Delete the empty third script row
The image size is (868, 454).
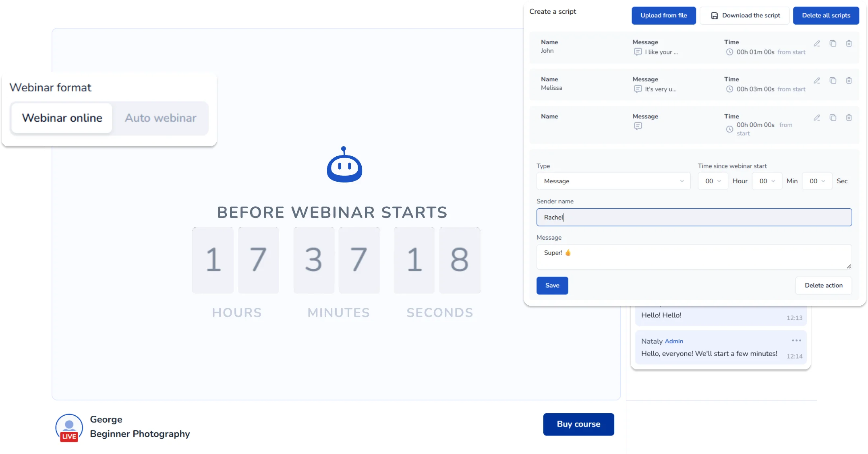[x=849, y=118]
